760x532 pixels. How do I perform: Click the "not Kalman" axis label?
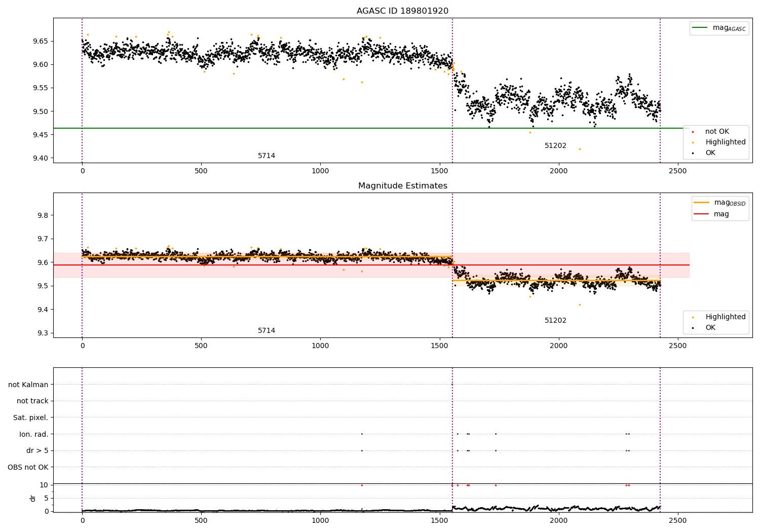click(x=28, y=385)
